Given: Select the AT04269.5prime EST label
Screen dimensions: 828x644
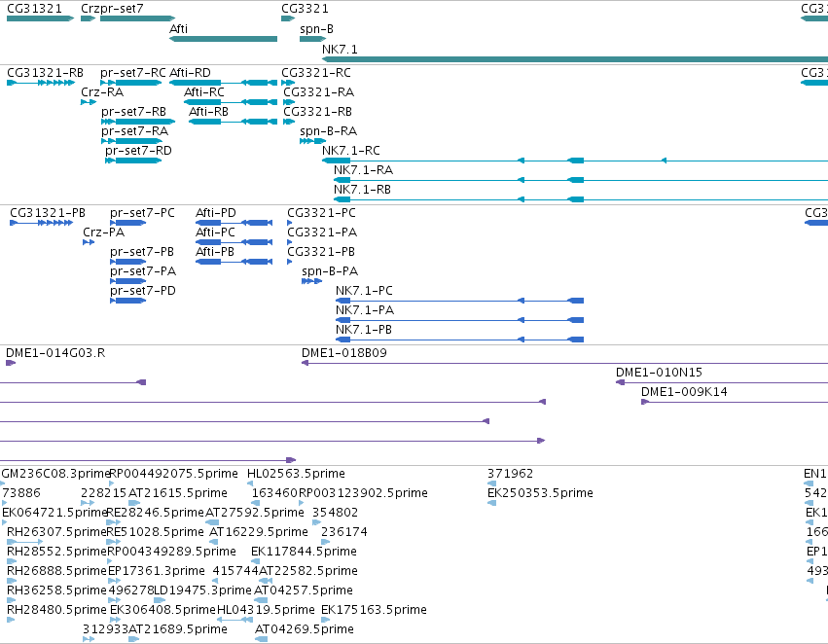Looking at the screenshot, I should pyautogui.click(x=305, y=629).
